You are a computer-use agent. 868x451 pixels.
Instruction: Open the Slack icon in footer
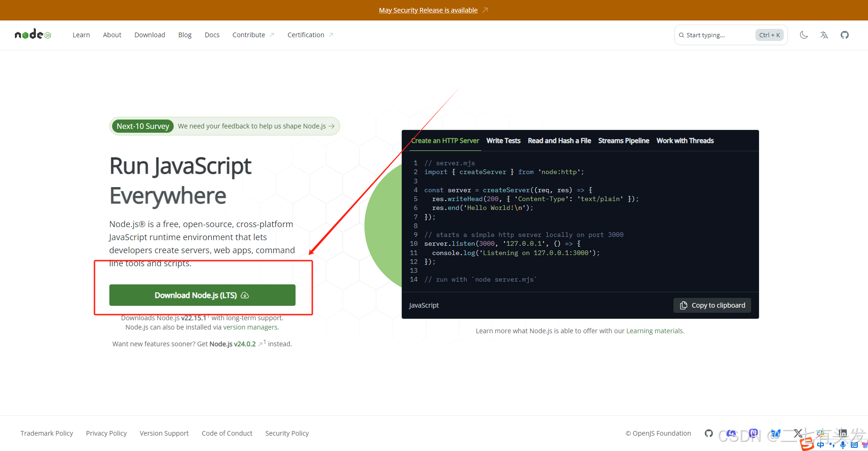pyautogui.click(x=821, y=433)
